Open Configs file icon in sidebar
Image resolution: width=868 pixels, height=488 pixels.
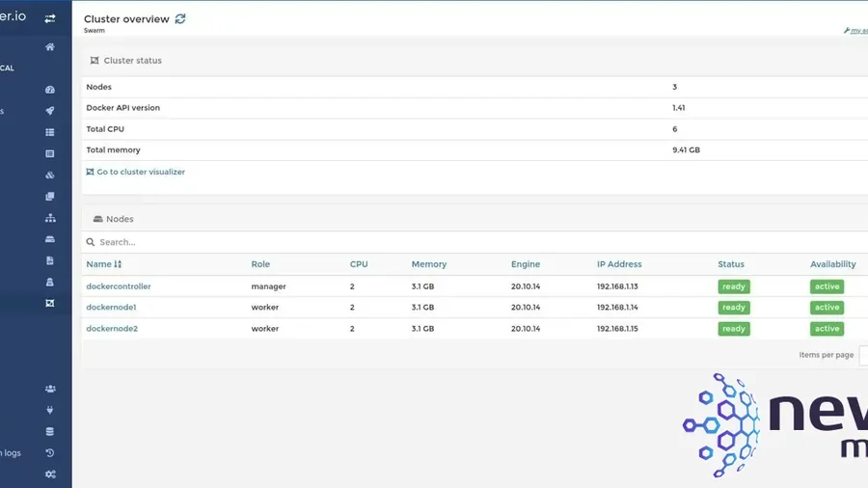pos(50,260)
